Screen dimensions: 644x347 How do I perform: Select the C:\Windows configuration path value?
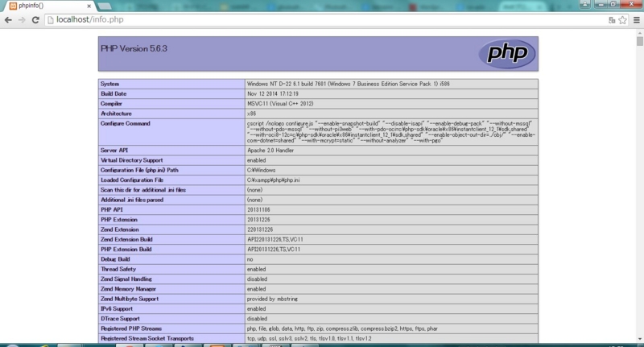(x=261, y=170)
